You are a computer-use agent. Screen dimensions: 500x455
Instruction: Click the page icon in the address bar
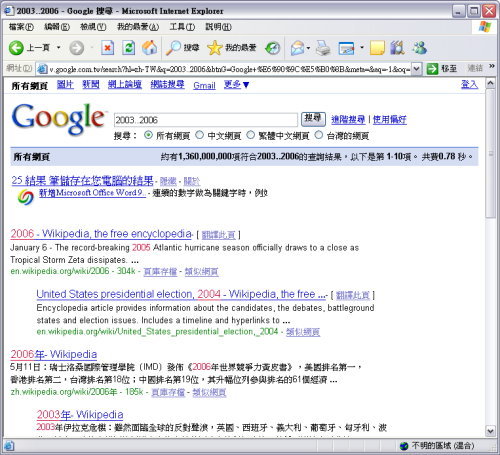42,69
